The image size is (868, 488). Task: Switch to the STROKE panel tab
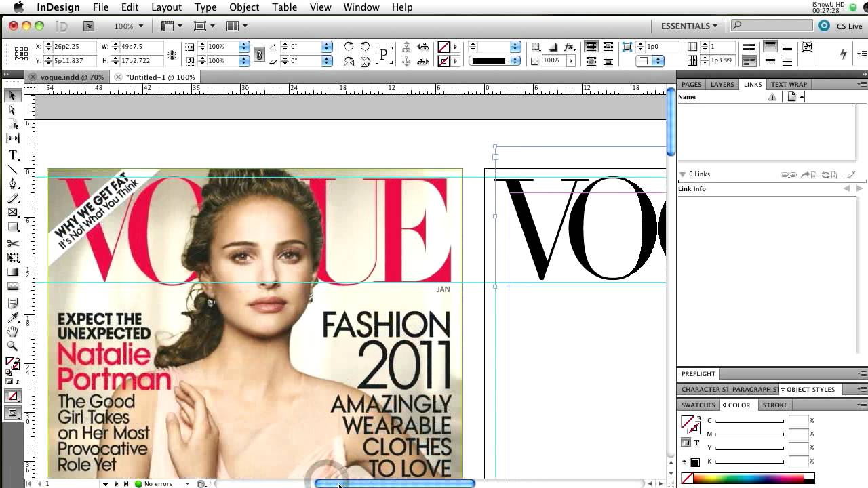coord(775,405)
